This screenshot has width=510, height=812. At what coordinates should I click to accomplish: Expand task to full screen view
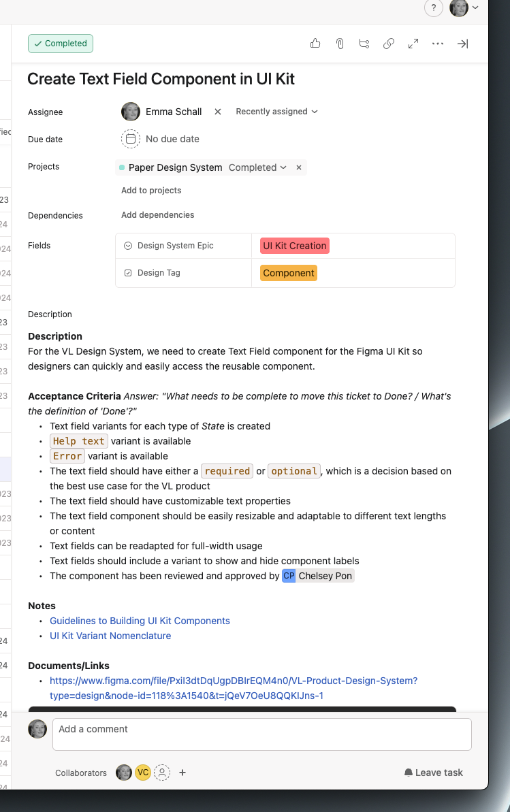point(413,44)
